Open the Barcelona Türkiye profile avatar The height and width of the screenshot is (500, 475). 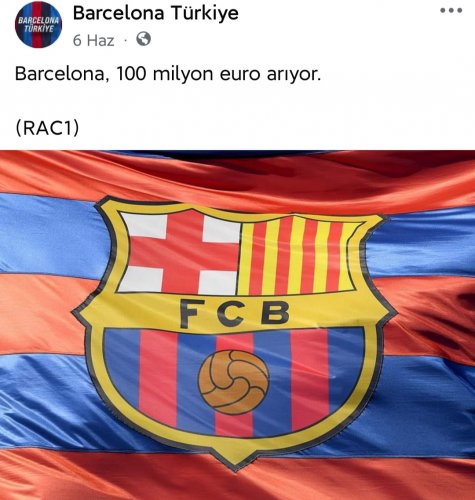click(x=38, y=25)
